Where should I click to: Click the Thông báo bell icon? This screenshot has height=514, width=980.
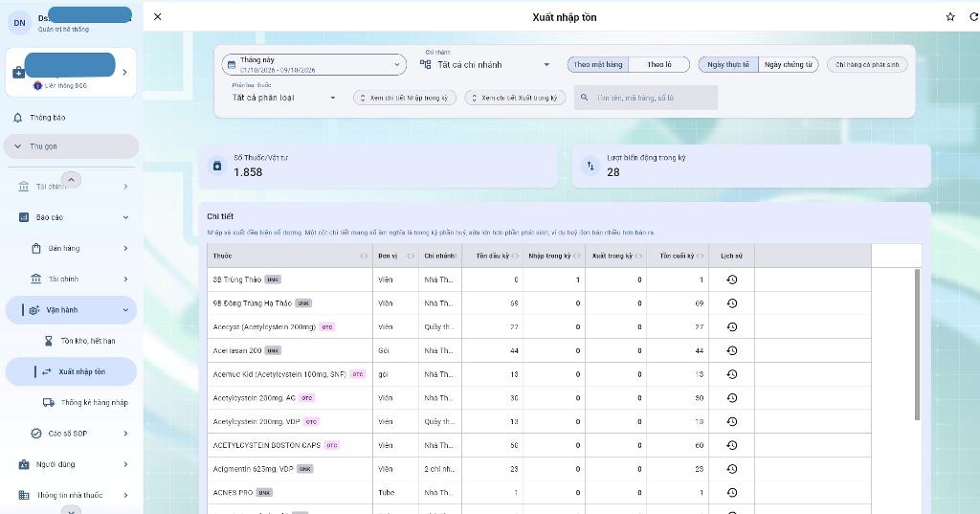(x=17, y=118)
